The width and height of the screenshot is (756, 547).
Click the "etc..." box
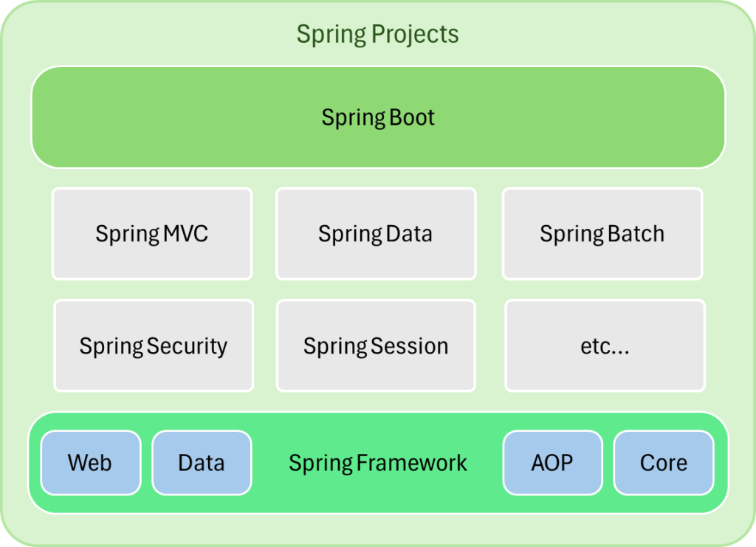(605, 345)
